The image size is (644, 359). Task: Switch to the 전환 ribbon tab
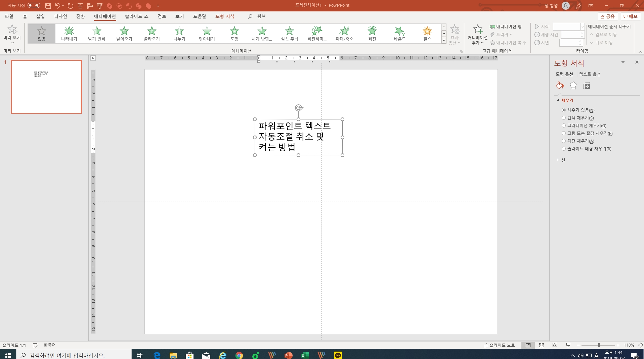pos(81,16)
